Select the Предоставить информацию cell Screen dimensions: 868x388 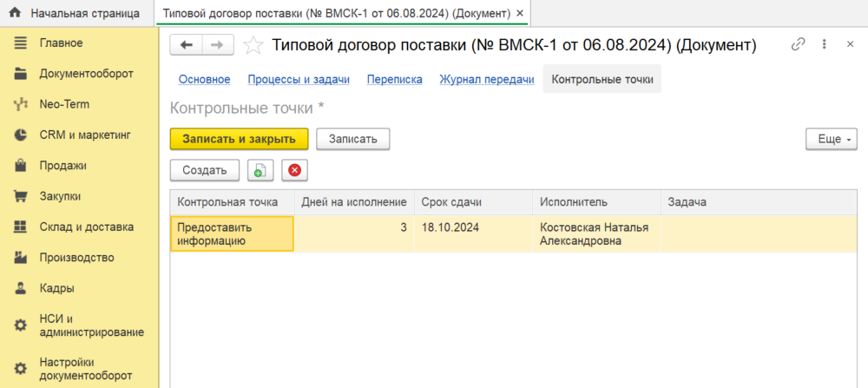(x=232, y=234)
